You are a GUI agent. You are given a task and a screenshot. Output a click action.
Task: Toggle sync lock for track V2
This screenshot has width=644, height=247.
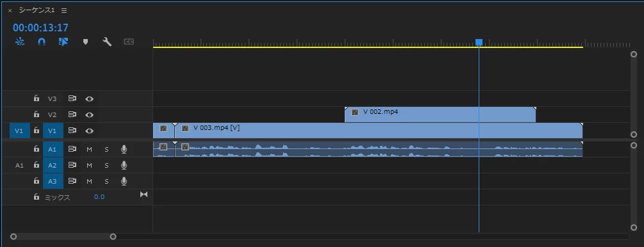pyautogui.click(x=72, y=115)
